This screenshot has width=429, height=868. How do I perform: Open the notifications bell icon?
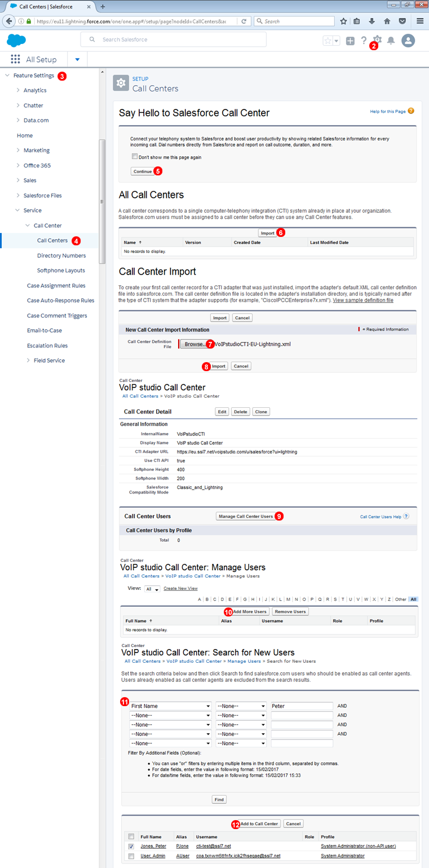(x=391, y=41)
